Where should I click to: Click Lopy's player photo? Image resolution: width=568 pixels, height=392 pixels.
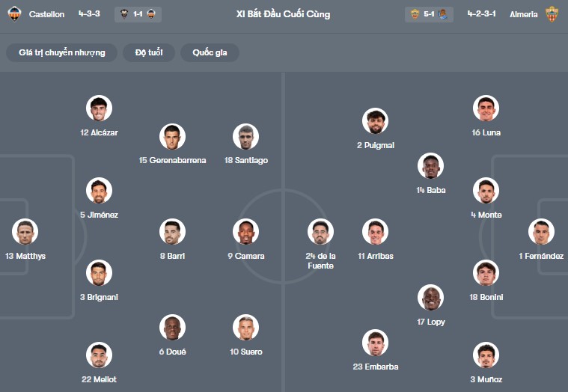(430, 298)
